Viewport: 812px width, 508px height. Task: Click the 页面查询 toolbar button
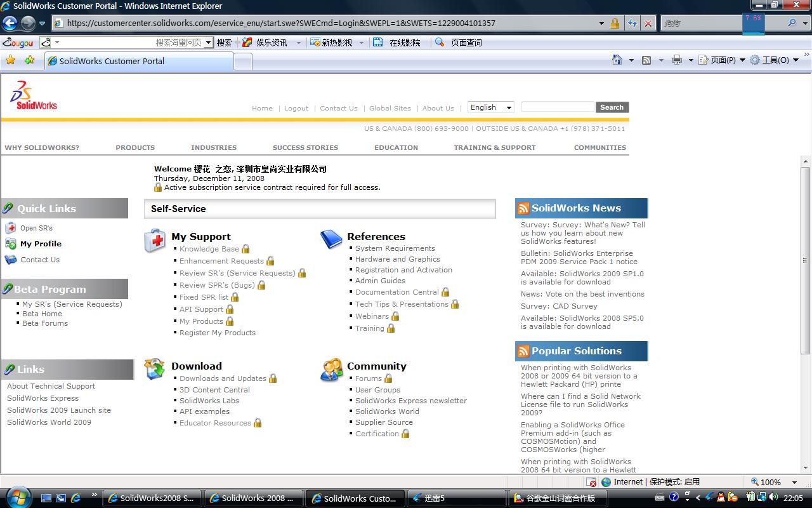click(459, 43)
